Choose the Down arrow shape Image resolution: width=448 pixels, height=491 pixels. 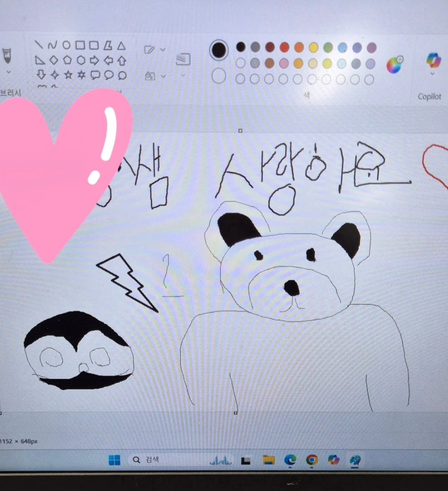click(41, 75)
